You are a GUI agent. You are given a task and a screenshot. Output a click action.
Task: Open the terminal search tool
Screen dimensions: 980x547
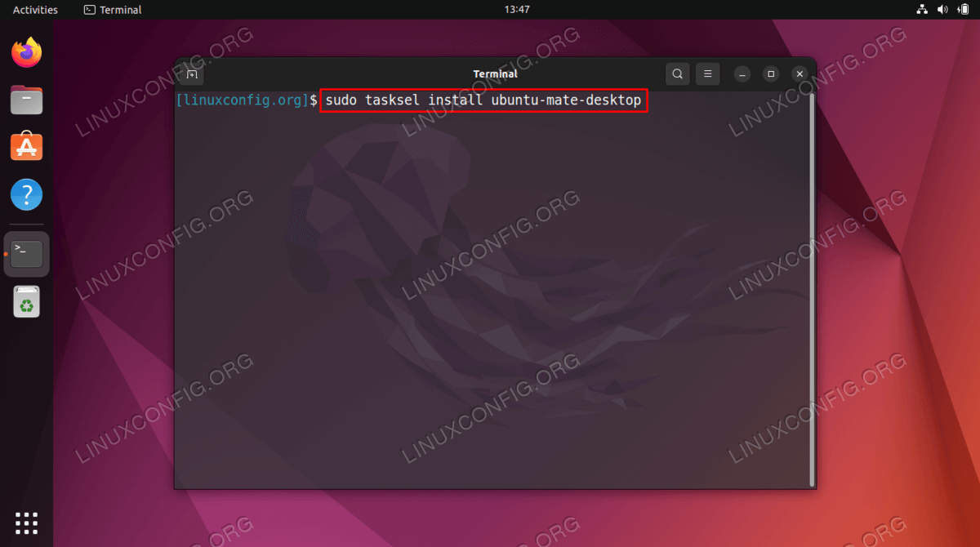(677, 74)
